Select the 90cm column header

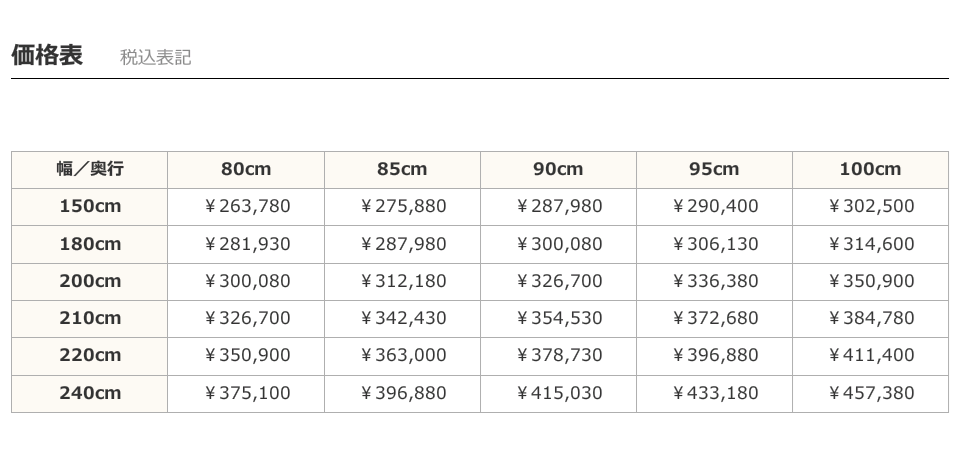(x=558, y=169)
